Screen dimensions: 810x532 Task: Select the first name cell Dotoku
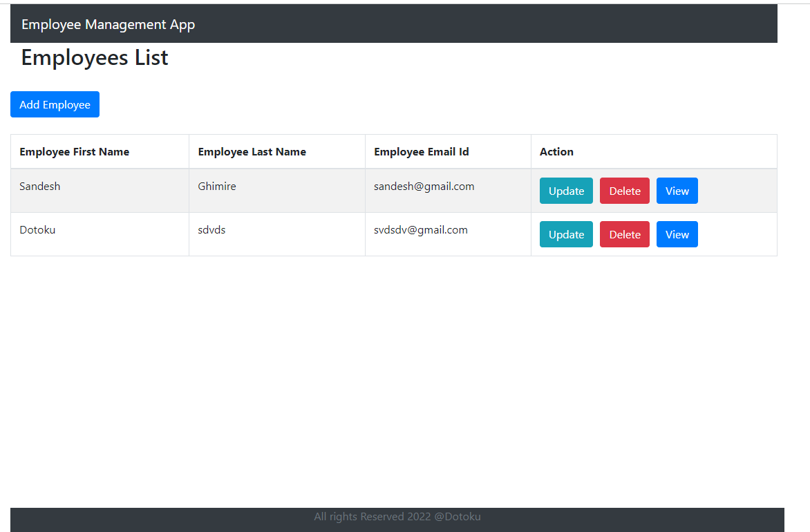pyautogui.click(x=37, y=229)
